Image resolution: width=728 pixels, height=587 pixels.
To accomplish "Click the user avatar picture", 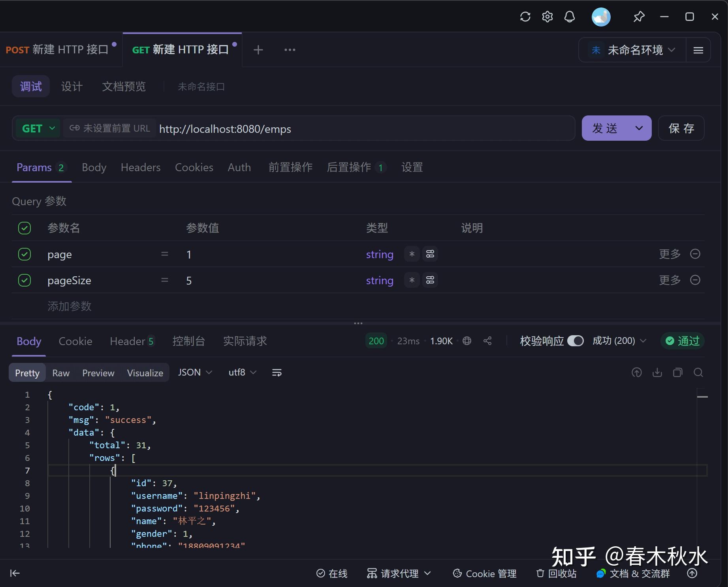I will 601,17.
